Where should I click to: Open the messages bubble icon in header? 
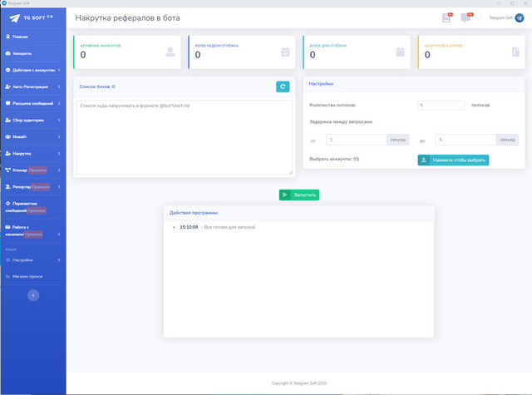tap(466, 17)
